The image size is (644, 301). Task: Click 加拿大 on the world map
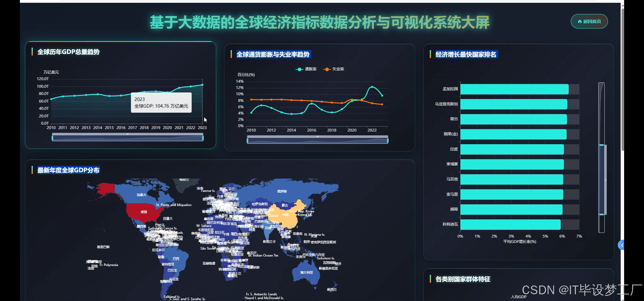(x=142, y=195)
